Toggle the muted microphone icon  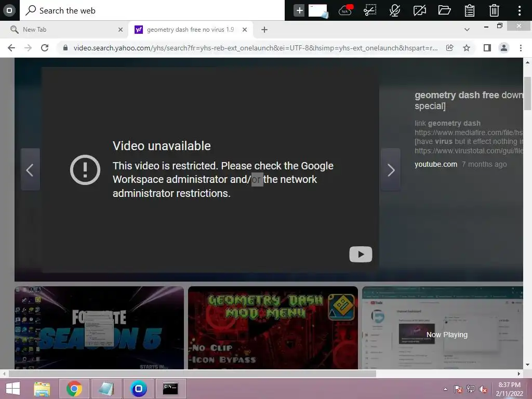395,10
